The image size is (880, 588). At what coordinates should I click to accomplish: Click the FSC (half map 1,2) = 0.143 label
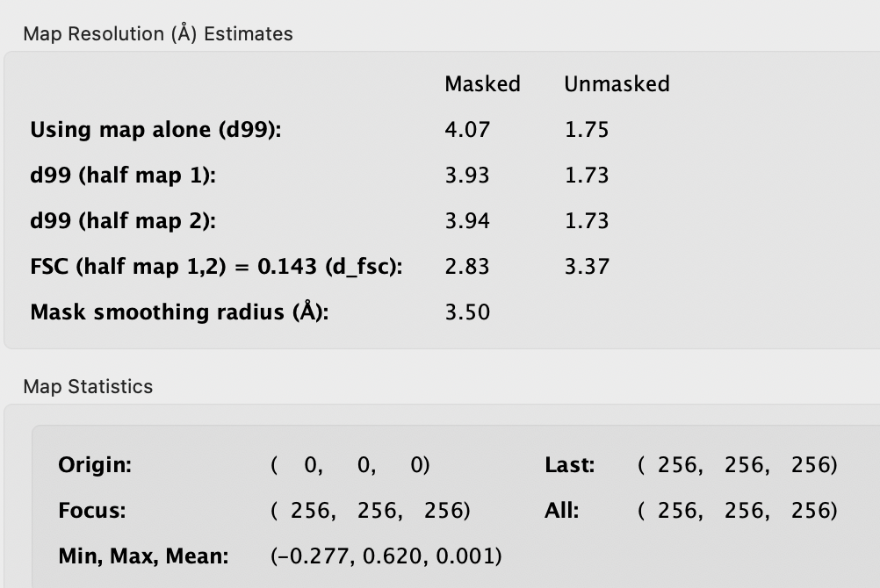[216, 267]
